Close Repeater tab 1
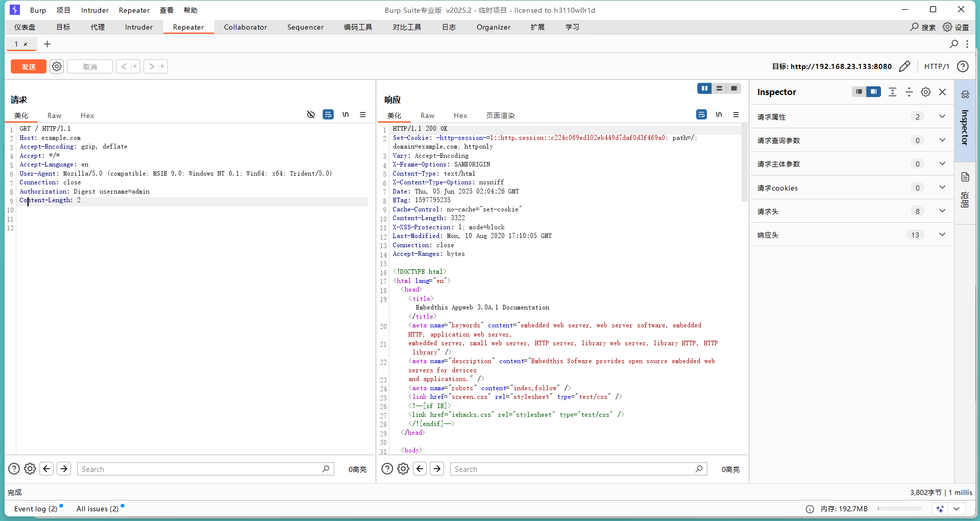The image size is (980, 521). point(26,44)
